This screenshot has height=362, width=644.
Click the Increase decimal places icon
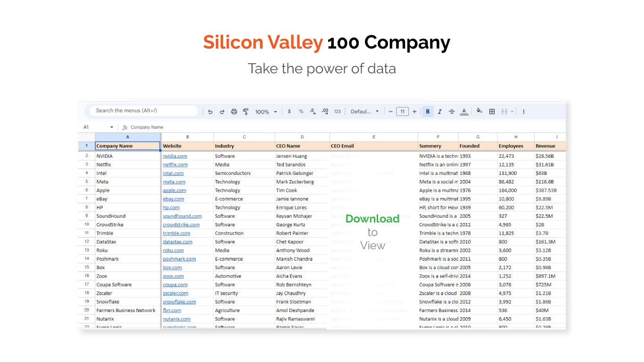tap(325, 112)
